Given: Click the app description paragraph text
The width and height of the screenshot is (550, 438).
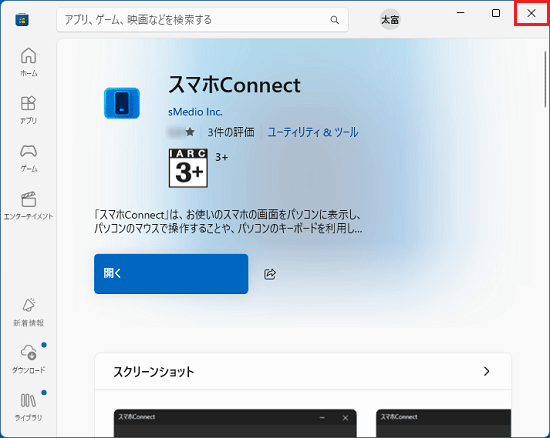Looking at the screenshot, I should 228,222.
